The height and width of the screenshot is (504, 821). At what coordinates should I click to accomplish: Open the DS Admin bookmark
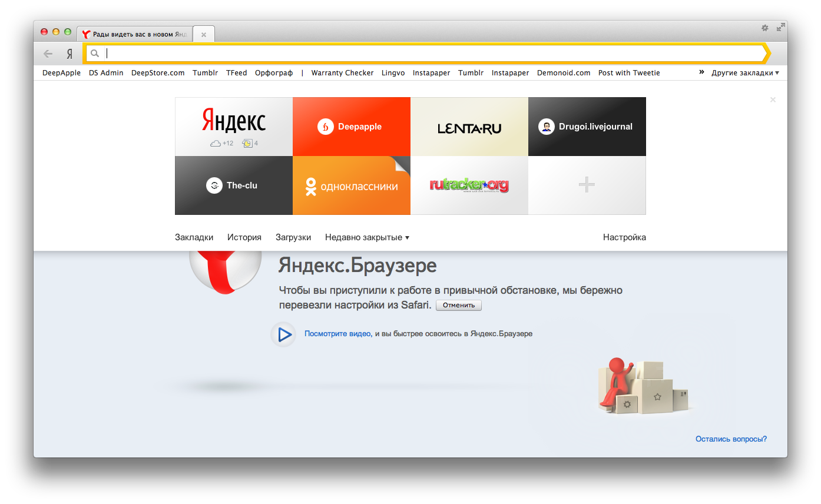106,73
